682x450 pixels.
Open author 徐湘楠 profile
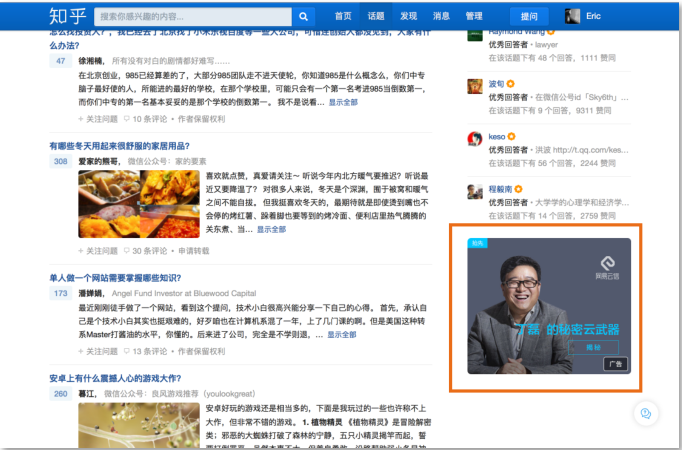90,61
